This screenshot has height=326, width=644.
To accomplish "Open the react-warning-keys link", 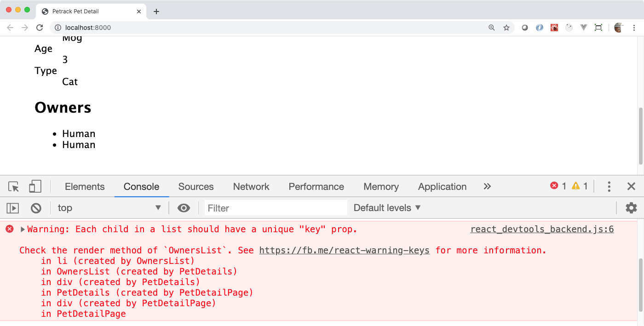I will pos(344,251).
